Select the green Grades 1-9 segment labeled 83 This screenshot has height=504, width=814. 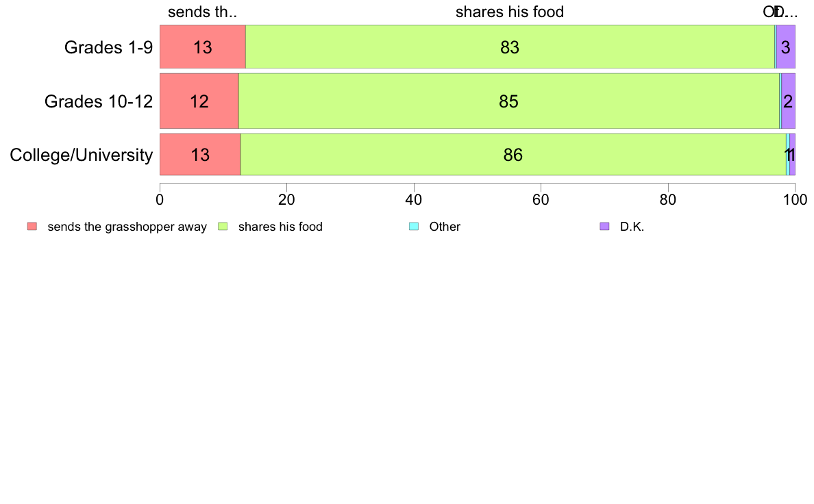pyautogui.click(x=510, y=47)
